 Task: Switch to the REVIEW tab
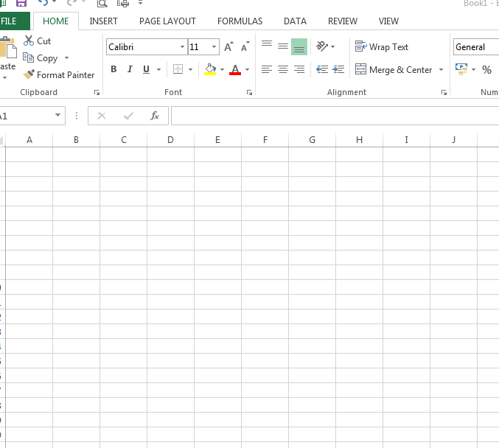pos(343,21)
